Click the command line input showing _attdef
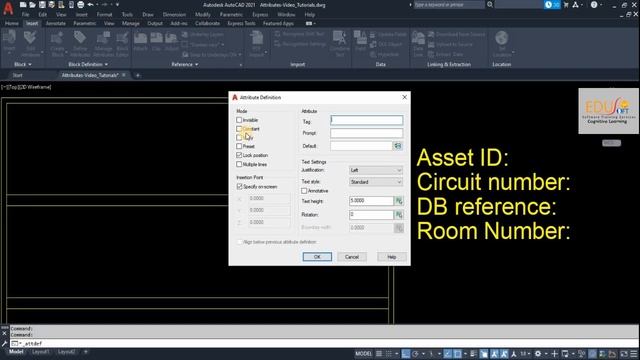This screenshot has height=360, width=640. pos(324,343)
